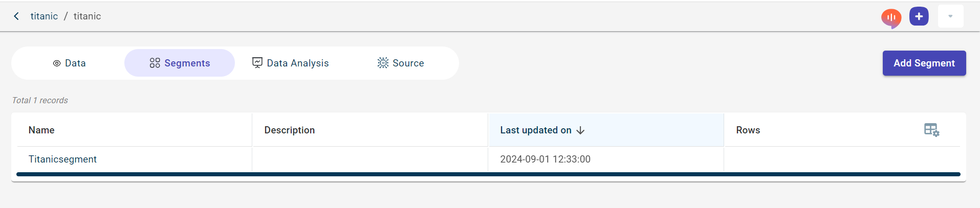This screenshot has height=208, width=980.
Task: Expand the top-right dropdown arrow
Action: [950, 16]
